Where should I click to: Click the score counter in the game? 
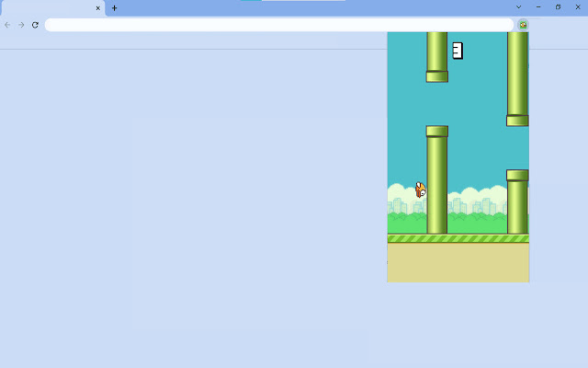click(x=458, y=51)
